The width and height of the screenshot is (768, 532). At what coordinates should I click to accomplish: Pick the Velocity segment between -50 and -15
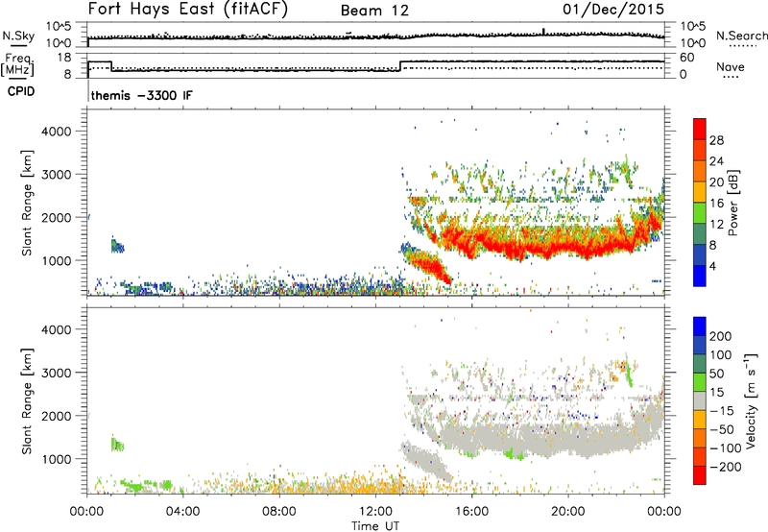point(700,420)
